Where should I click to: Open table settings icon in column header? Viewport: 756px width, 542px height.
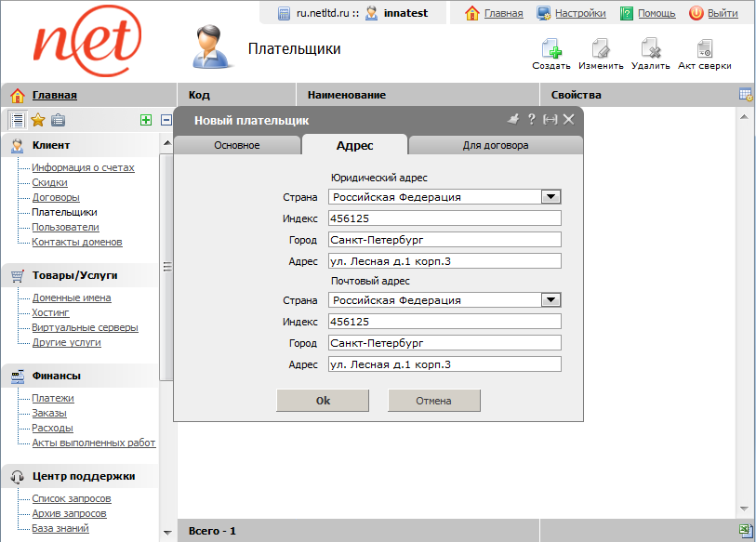point(745,94)
